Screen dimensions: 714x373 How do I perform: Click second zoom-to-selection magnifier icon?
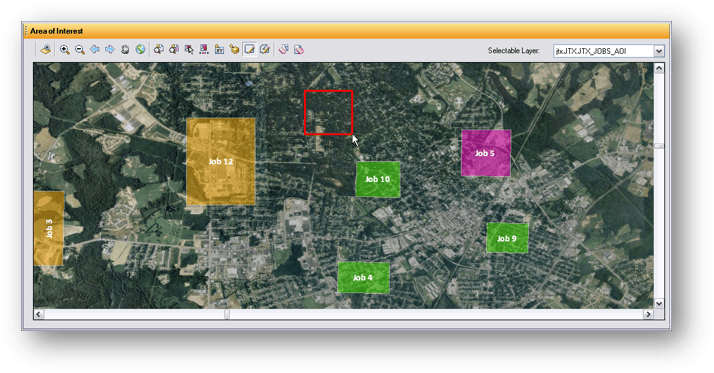pyautogui.click(x=173, y=49)
